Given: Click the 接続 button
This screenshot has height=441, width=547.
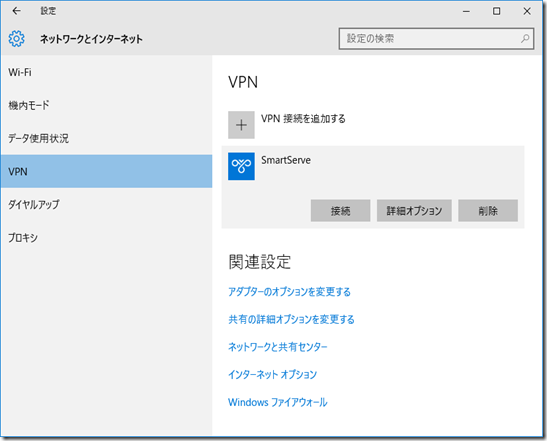Looking at the screenshot, I should (340, 210).
